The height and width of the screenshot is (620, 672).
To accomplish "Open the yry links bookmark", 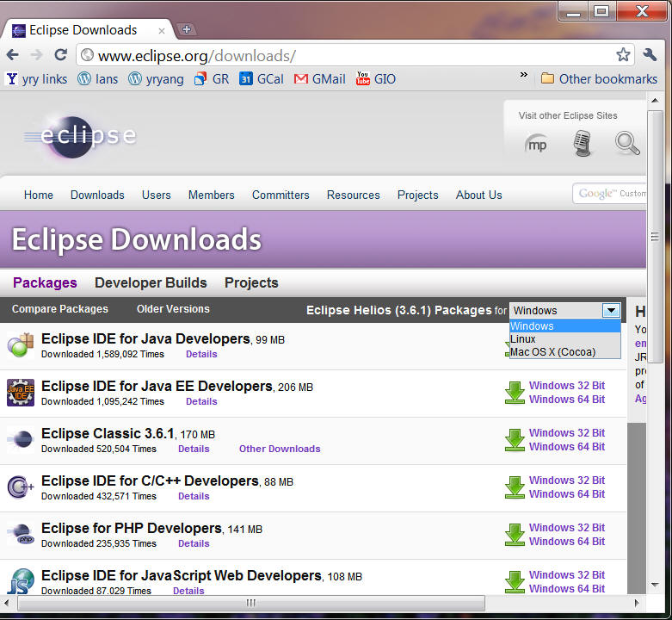I will click(37, 79).
